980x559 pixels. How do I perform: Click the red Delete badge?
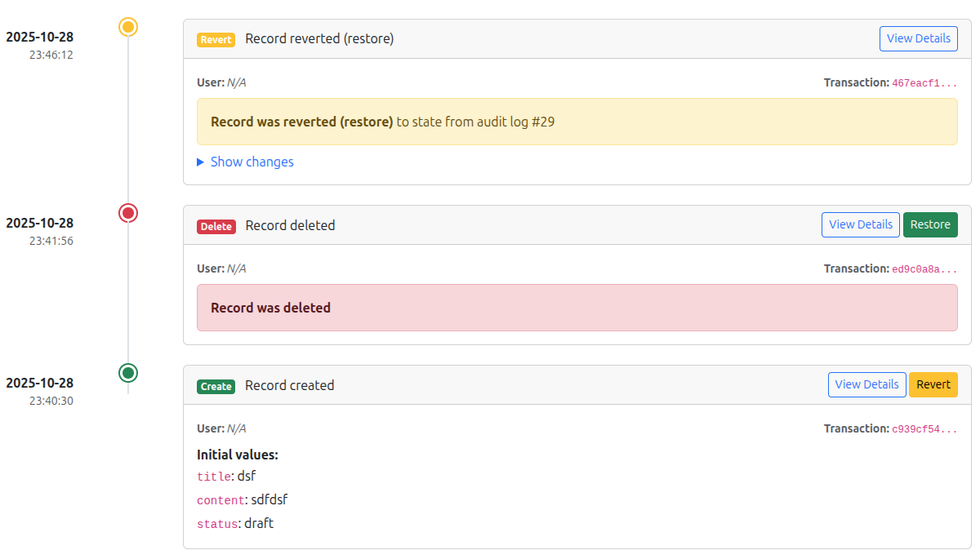click(x=216, y=226)
